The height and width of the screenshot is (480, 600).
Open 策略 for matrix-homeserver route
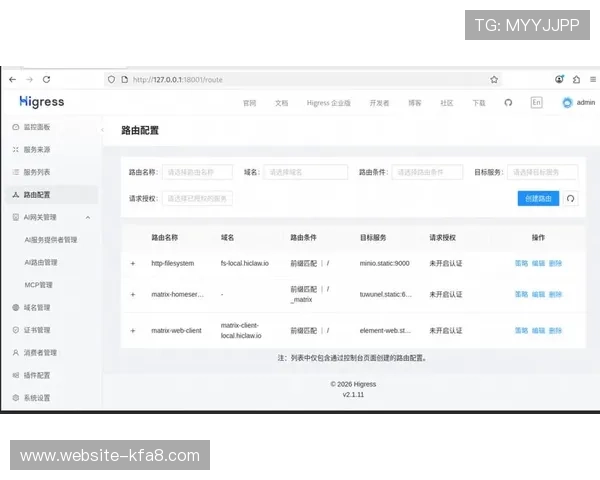pyautogui.click(x=521, y=294)
